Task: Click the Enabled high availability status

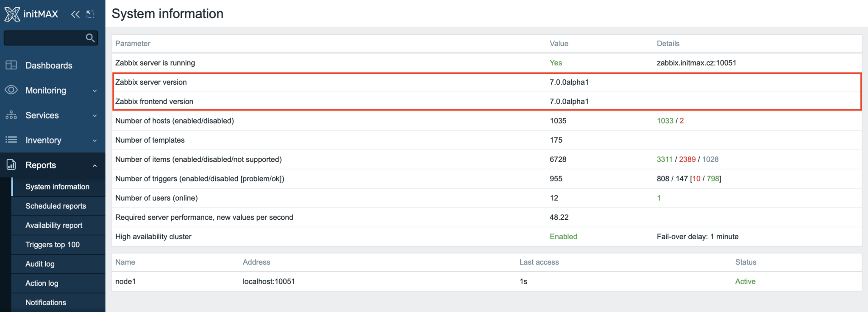Action: (x=563, y=236)
